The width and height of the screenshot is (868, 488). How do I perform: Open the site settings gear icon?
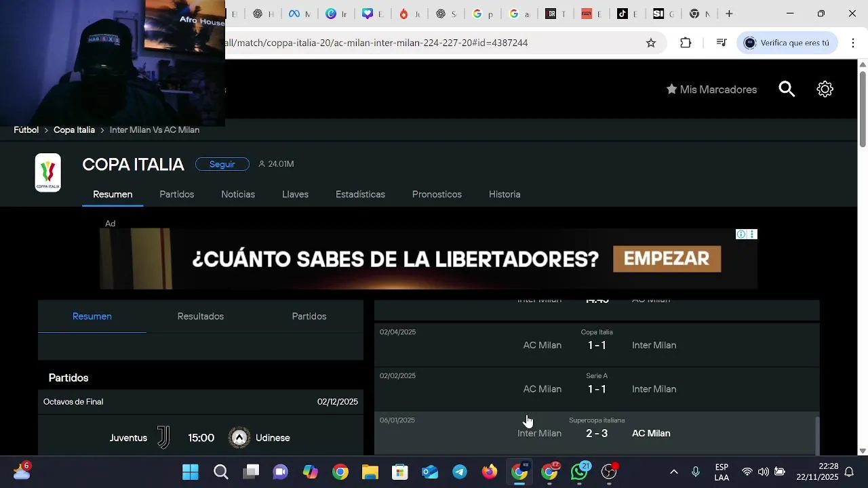coord(825,89)
